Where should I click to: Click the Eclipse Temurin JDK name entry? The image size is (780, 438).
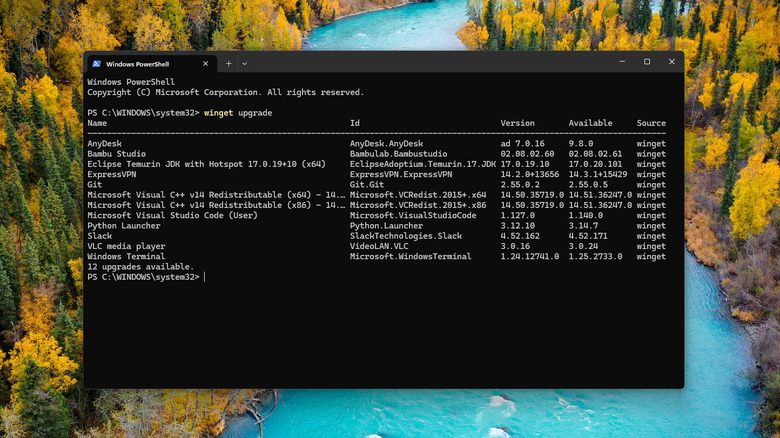(x=206, y=164)
